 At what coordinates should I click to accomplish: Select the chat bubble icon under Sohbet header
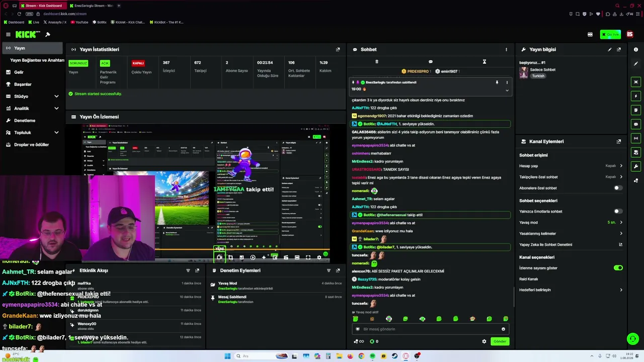430,62
